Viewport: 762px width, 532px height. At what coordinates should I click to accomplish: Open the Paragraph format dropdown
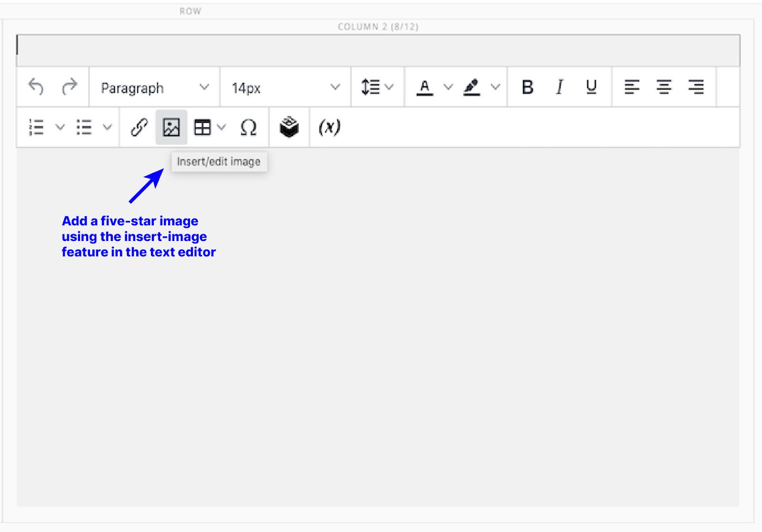(x=152, y=87)
